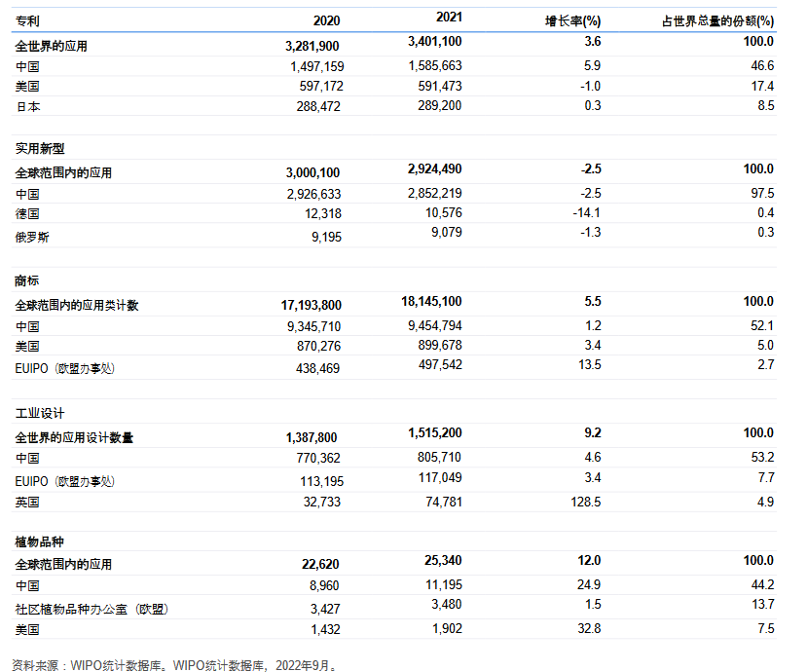This screenshot has width=807, height=672.
Task: Click the value '1,515,200'
Action: coord(435,433)
